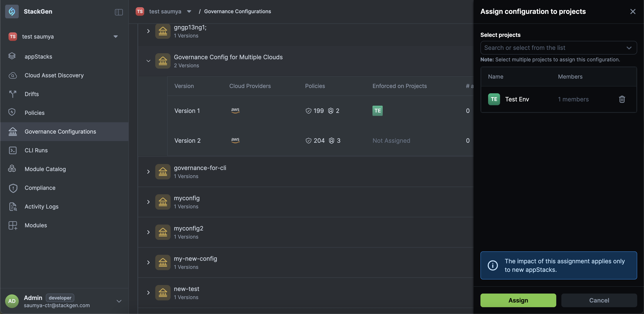
Task: Open the Select projects dropdown
Action: [558, 48]
